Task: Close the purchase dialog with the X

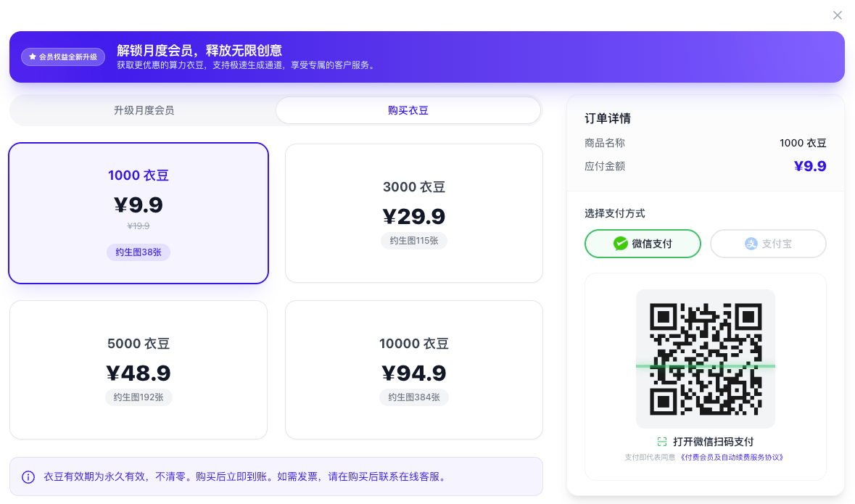Action: click(x=838, y=15)
